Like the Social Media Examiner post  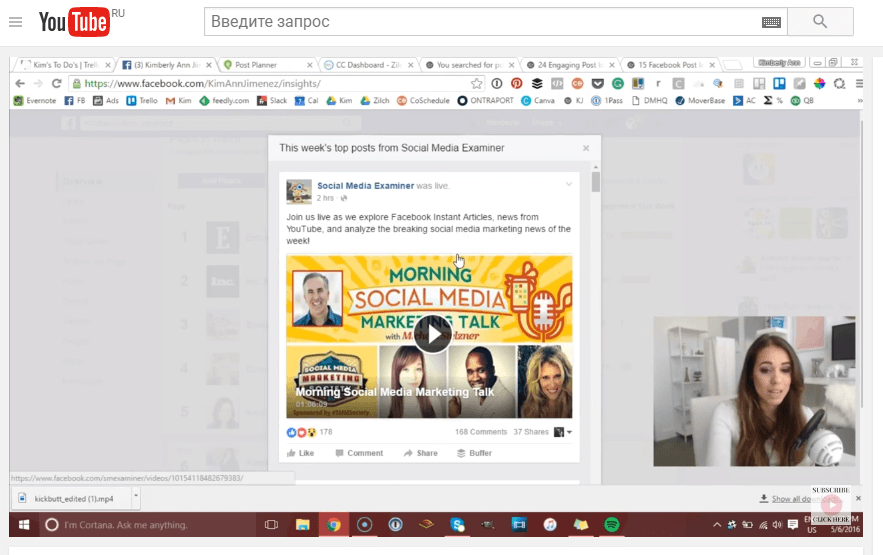coord(301,453)
